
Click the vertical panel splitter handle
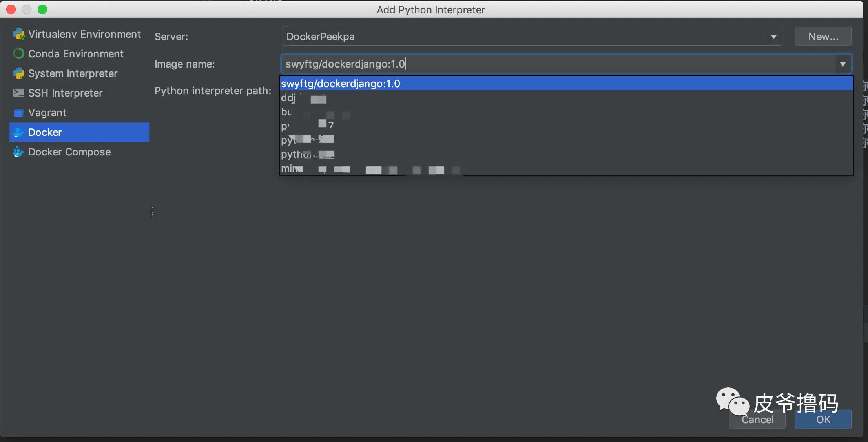tap(152, 213)
